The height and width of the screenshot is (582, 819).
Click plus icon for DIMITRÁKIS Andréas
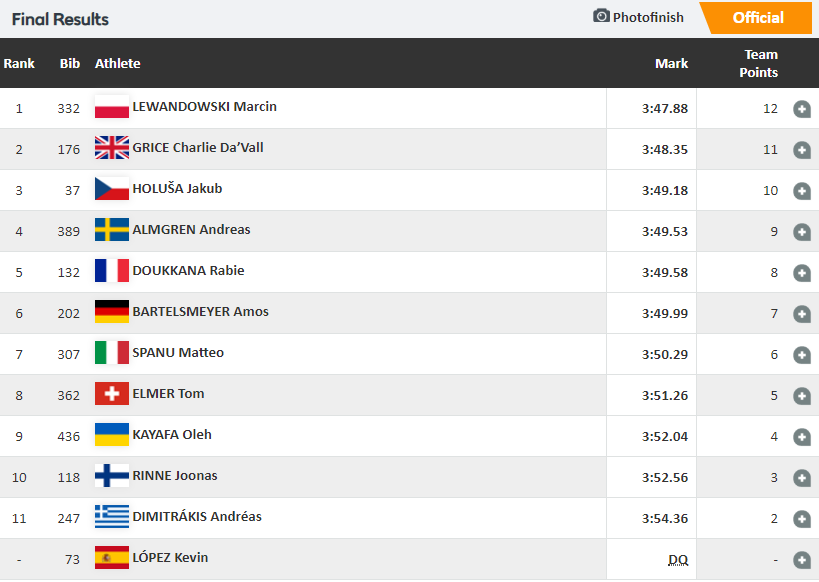point(802,519)
